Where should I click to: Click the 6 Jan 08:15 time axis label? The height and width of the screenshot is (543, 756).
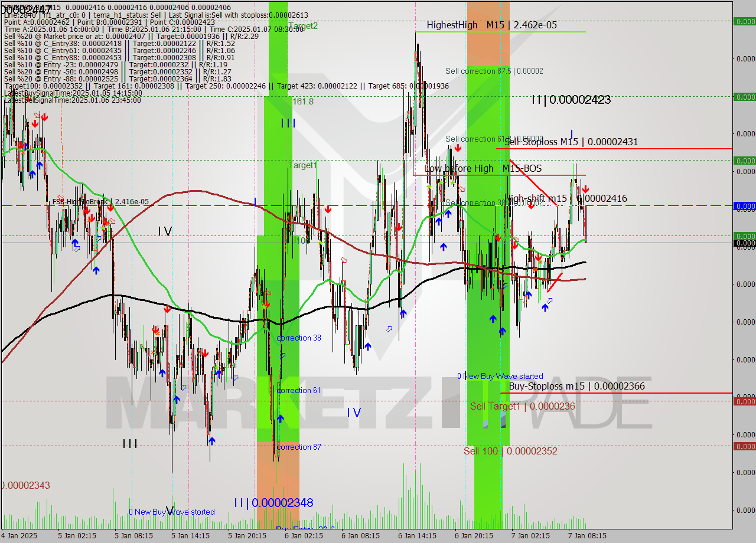tap(361, 536)
